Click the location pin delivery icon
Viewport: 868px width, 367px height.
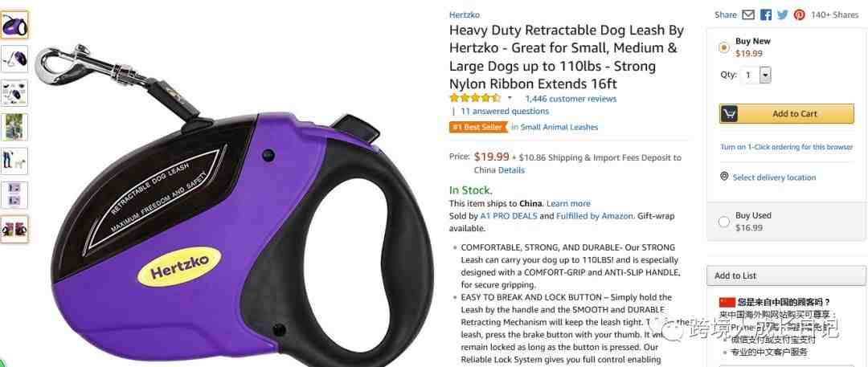(724, 177)
